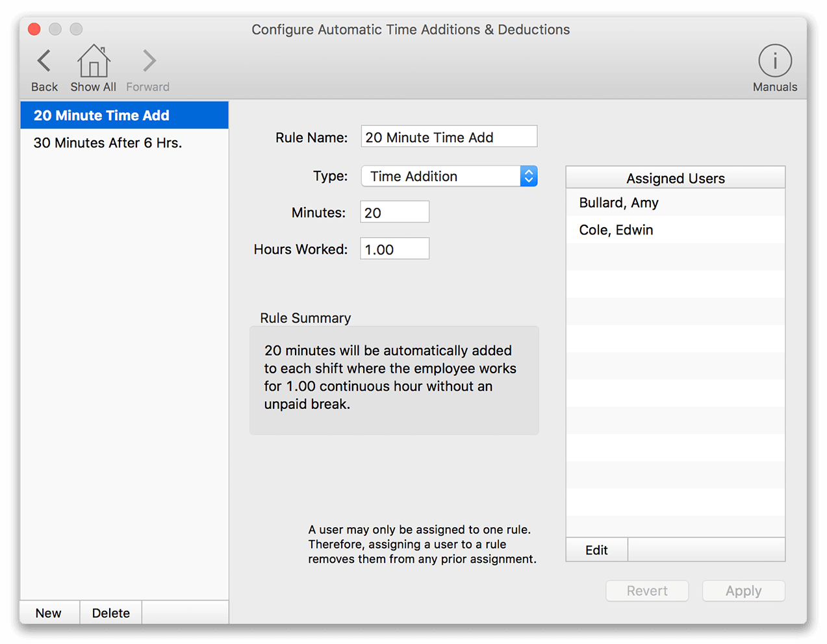This screenshot has height=644, width=827.
Task: Click the Hours Worked field showing 1.00
Action: point(394,248)
